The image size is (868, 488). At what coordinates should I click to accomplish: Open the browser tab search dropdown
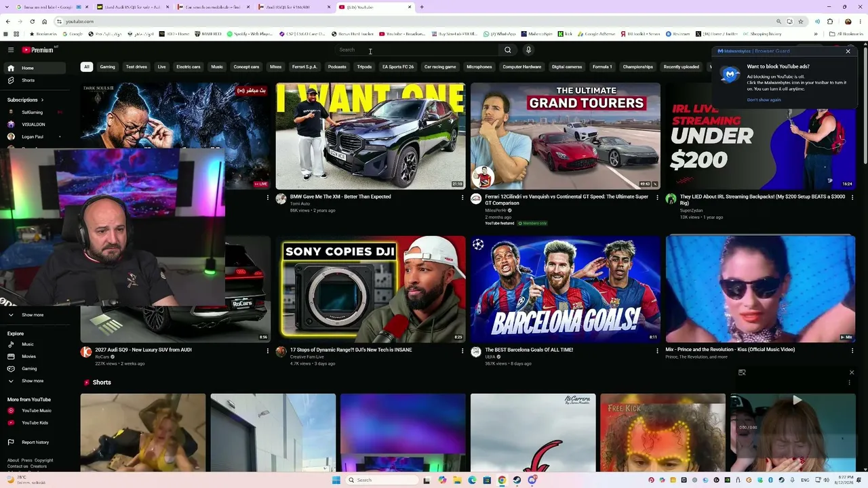click(x=7, y=7)
